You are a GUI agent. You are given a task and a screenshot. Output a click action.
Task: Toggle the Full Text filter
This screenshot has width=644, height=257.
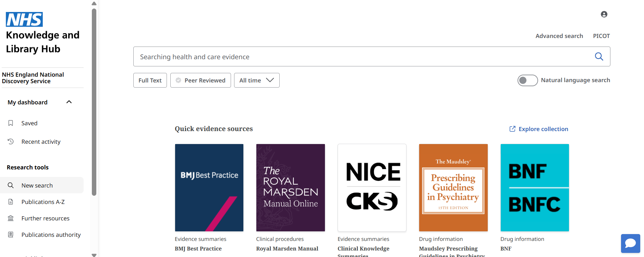tap(150, 80)
